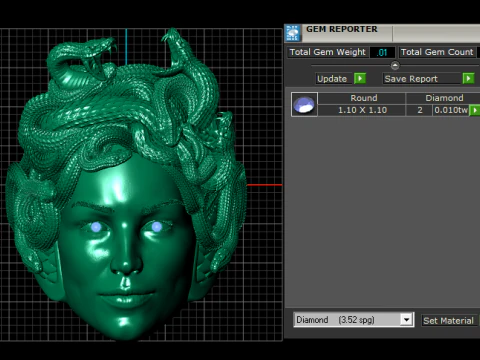Viewport: 480px width, 360px height.
Task: Click the green arrow beside Update
Action: 360,79
